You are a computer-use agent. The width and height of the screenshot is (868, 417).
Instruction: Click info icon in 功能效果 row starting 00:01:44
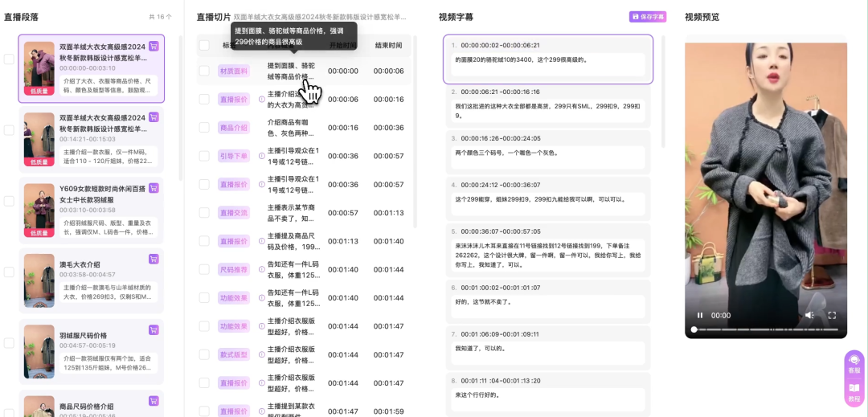(262, 326)
